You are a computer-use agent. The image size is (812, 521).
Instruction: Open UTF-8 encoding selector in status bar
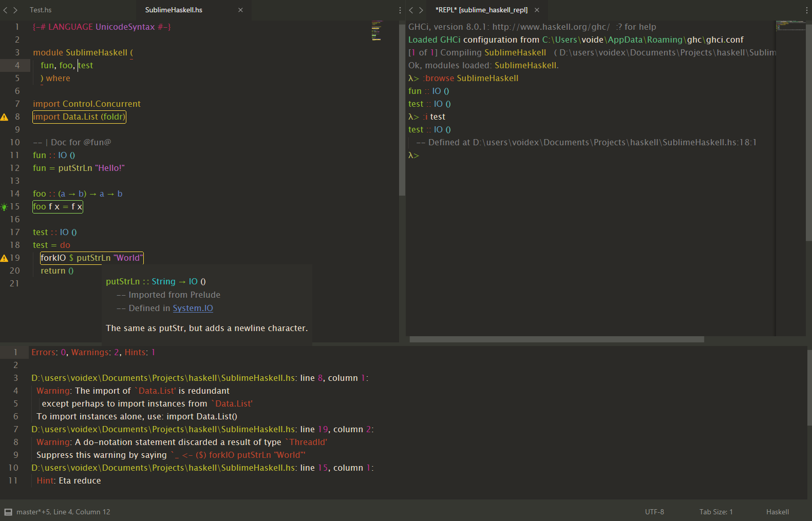pos(654,512)
